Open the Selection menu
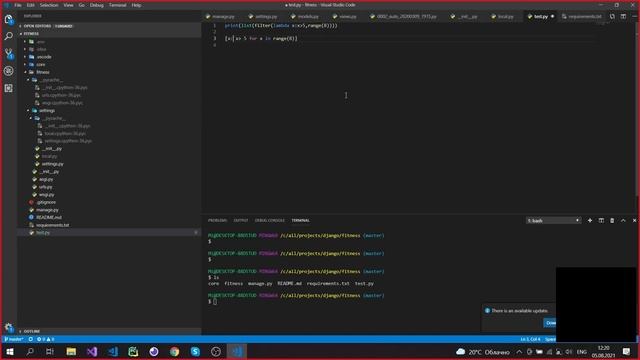 point(49,5)
